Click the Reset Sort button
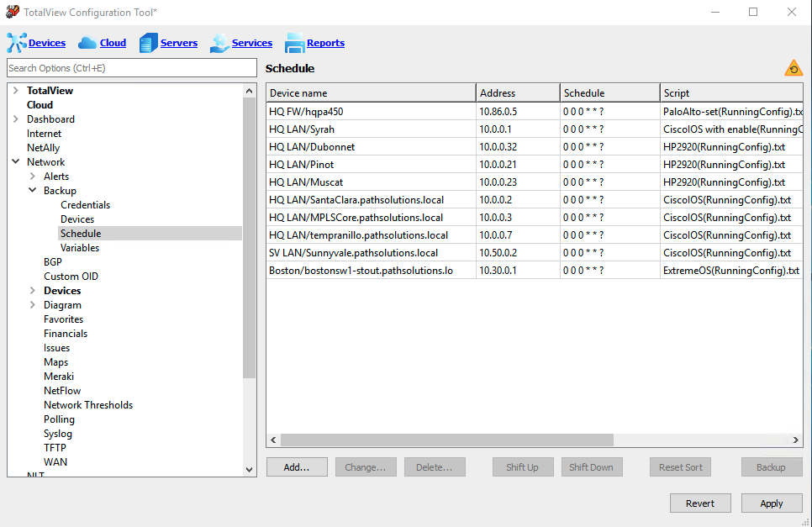 click(681, 467)
